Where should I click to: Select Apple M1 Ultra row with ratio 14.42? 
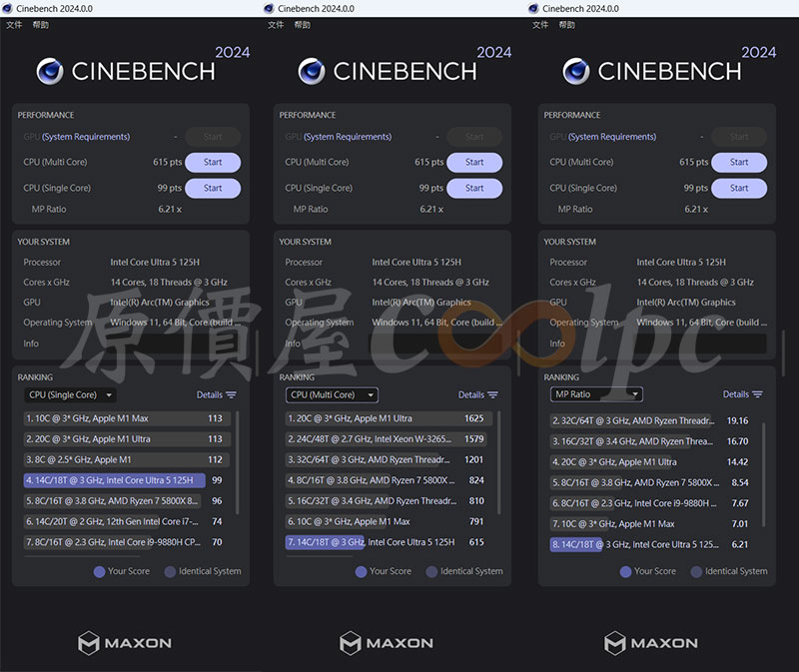click(x=651, y=462)
